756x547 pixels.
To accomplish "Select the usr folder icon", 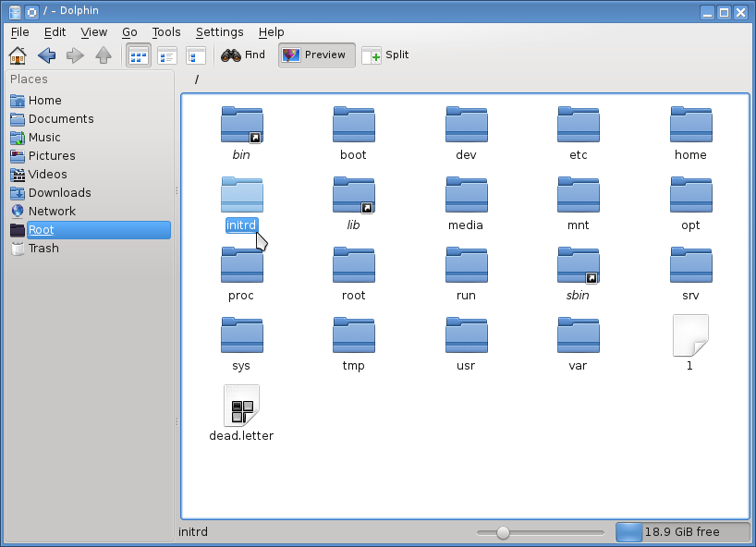I will pos(466,336).
